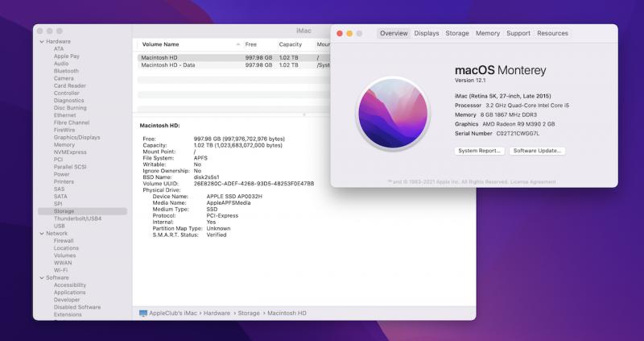Select Storage in the System Report sidebar
The width and height of the screenshot is (644, 341).
83,211
